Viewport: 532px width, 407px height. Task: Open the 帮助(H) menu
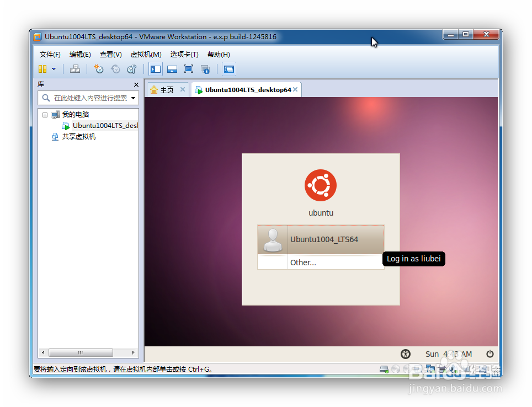219,55
